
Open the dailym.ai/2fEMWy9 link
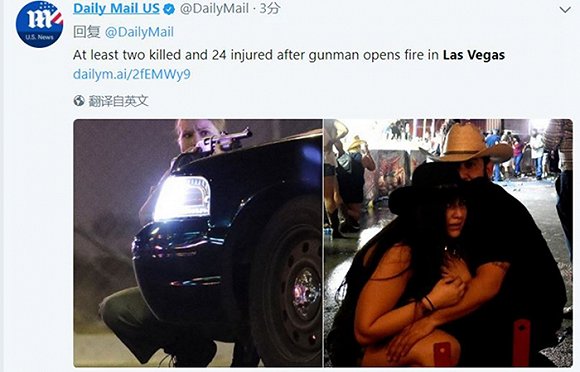pos(132,74)
